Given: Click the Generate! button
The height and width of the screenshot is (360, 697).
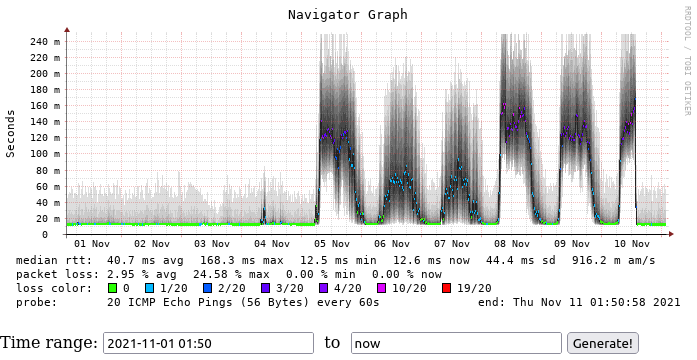Looking at the screenshot, I should pos(603,343).
